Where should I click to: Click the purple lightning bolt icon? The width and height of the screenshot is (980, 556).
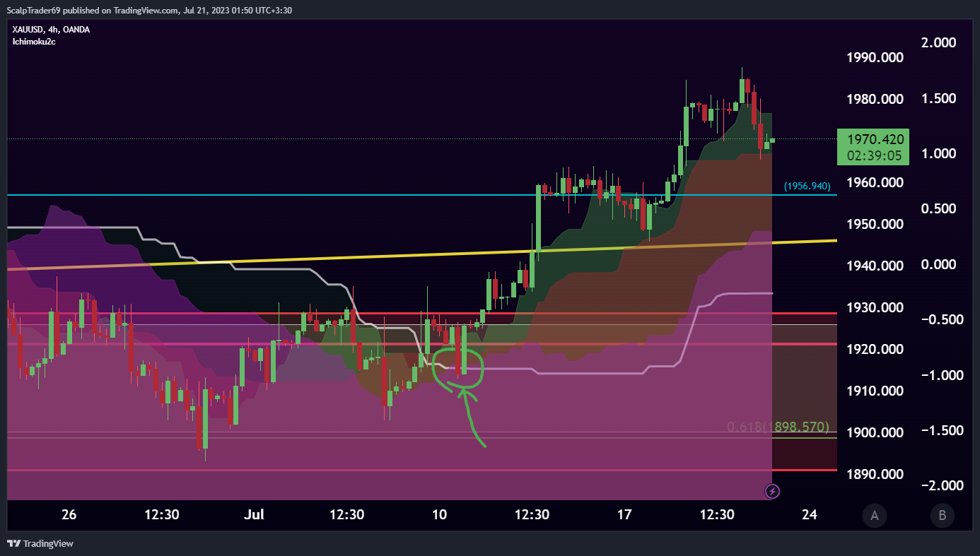tap(773, 490)
